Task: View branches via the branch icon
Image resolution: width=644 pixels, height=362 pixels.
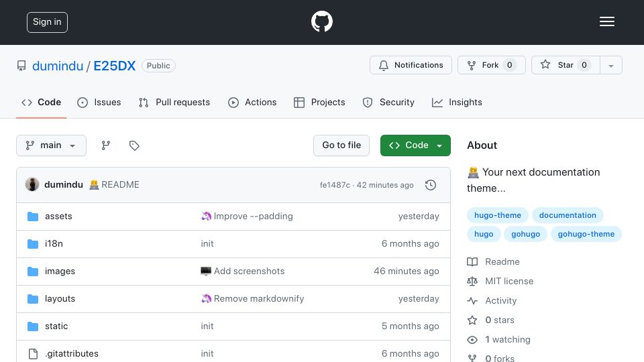Action: tap(106, 145)
